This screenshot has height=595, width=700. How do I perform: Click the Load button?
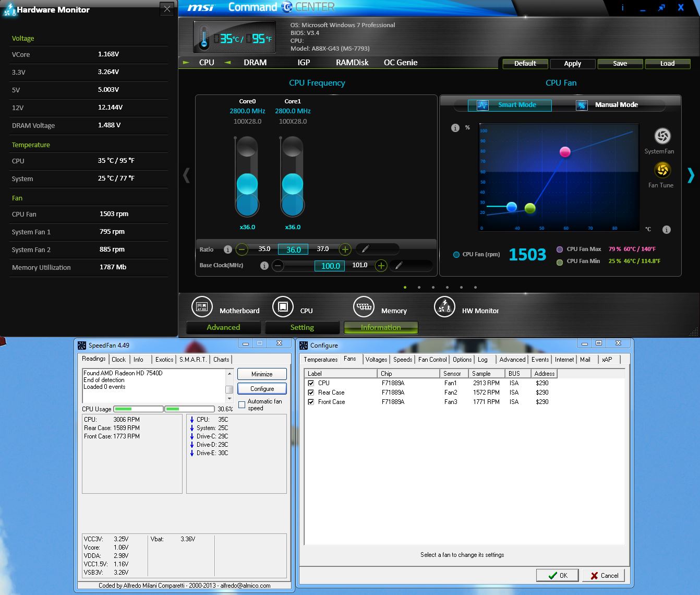668,64
